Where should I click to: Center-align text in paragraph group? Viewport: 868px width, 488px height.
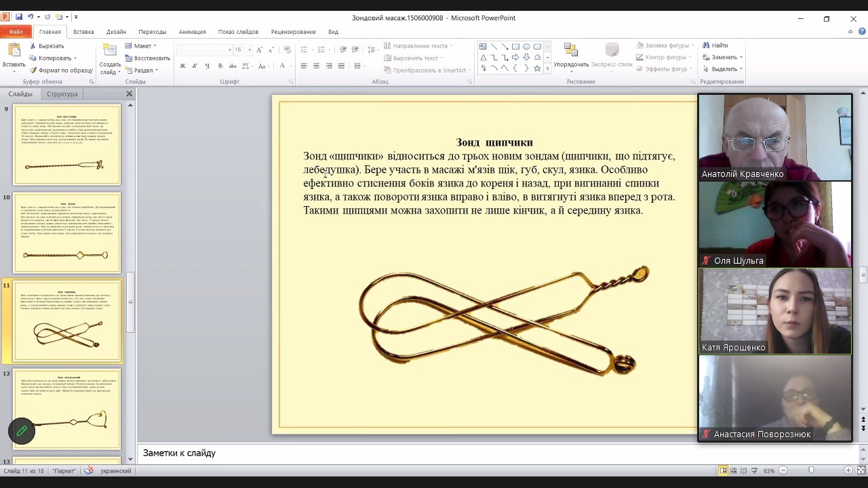point(317,66)
